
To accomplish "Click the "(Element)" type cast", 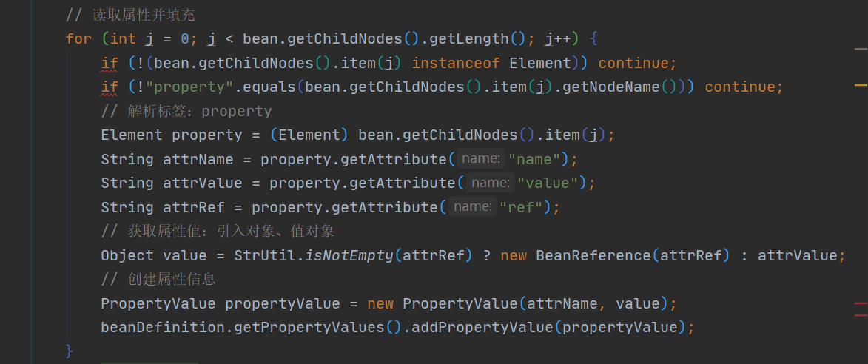I will pos(309,135).
